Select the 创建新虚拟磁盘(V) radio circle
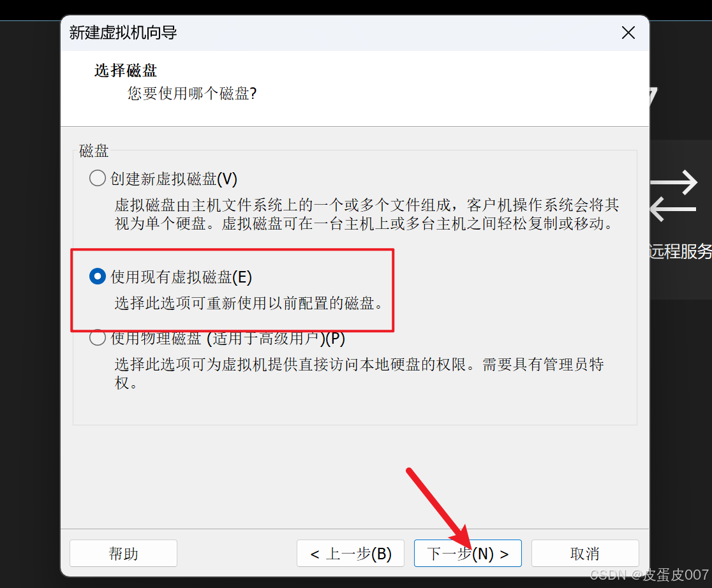The image size is (712, 588). click(x=97, y=178)
